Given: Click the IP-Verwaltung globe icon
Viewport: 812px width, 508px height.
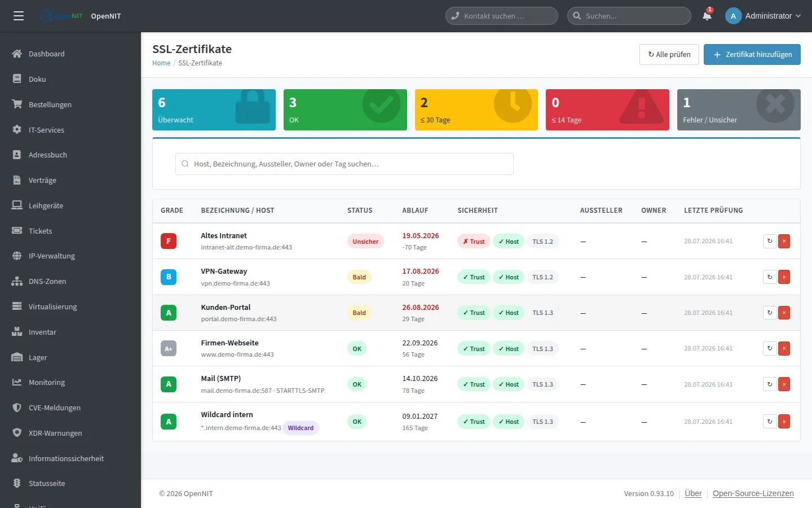Looking at the screenshot, I should pyautogui.click(x=17, y=256).
